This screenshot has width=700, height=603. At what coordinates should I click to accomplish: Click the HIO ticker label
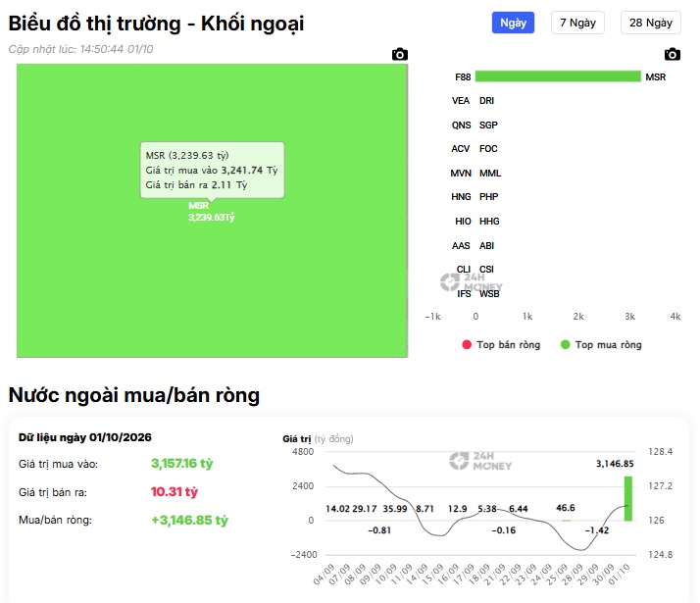click(463, 222)
